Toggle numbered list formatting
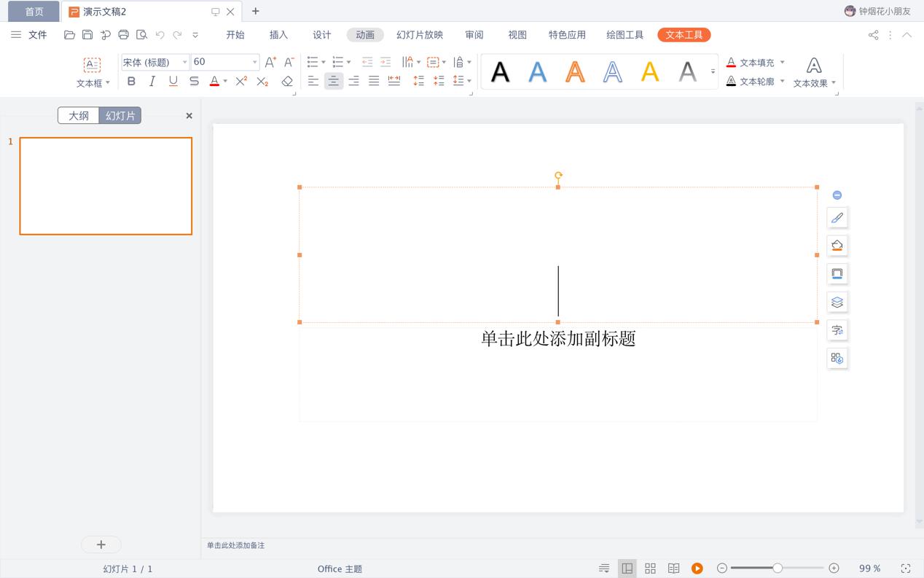The width and height of the screenshot is (924, 578). coord(336,61)
